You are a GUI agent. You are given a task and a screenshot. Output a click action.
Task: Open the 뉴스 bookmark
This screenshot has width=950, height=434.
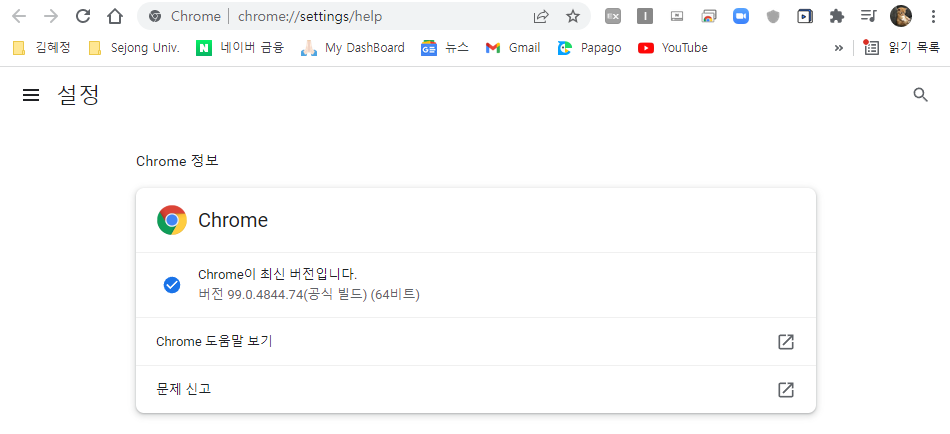(445, 48)
